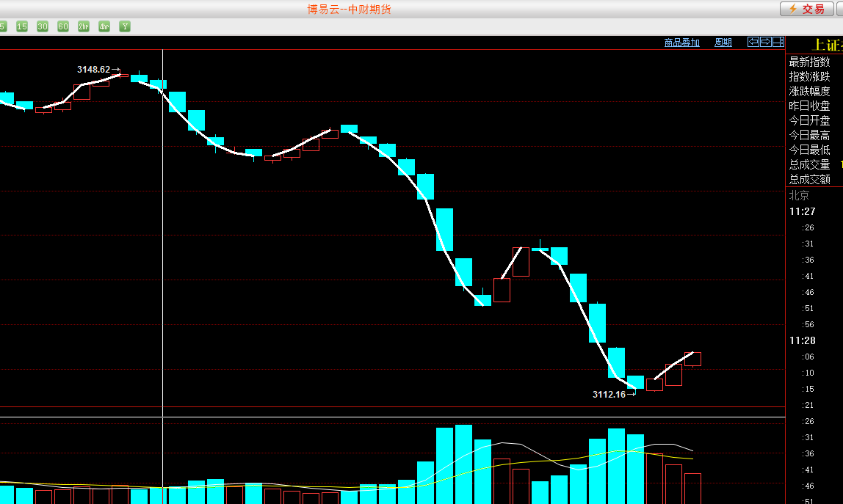
Task: Select the 最新指数 row in quote panel
Action: pos(809,62)
